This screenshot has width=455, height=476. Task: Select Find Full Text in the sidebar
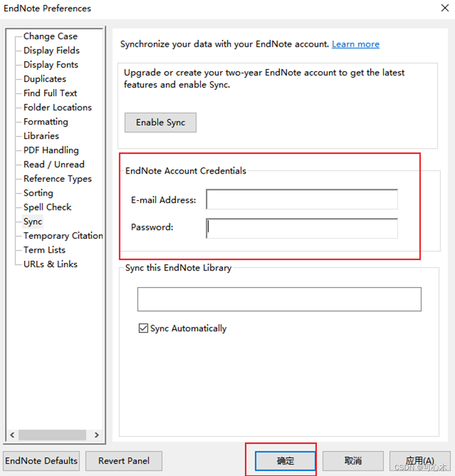tap(50, 93)
